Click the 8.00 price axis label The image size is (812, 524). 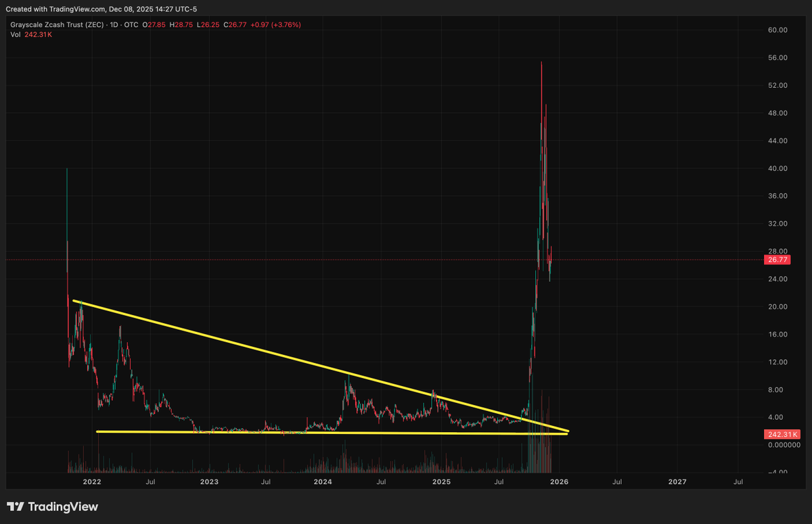pyautogui.click(x=775, y=389)
